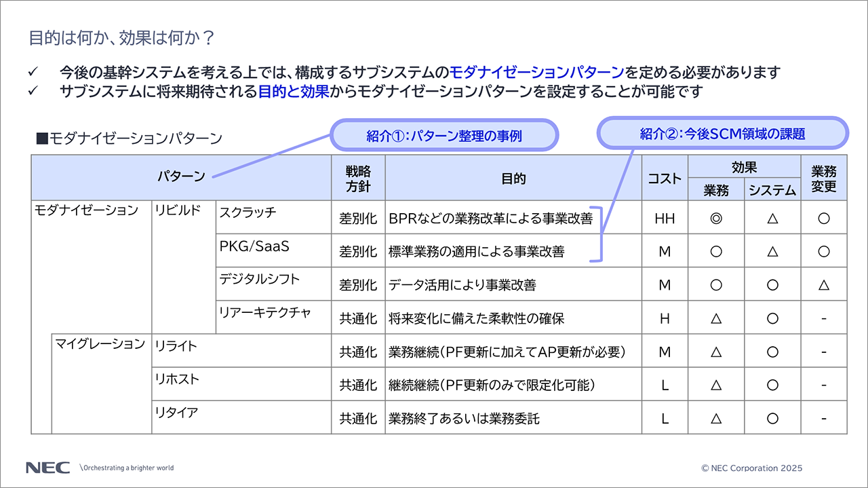Click the black square before モダナイゼーションパターン heading
868x488 pixels.
click(x=41, y=139)
